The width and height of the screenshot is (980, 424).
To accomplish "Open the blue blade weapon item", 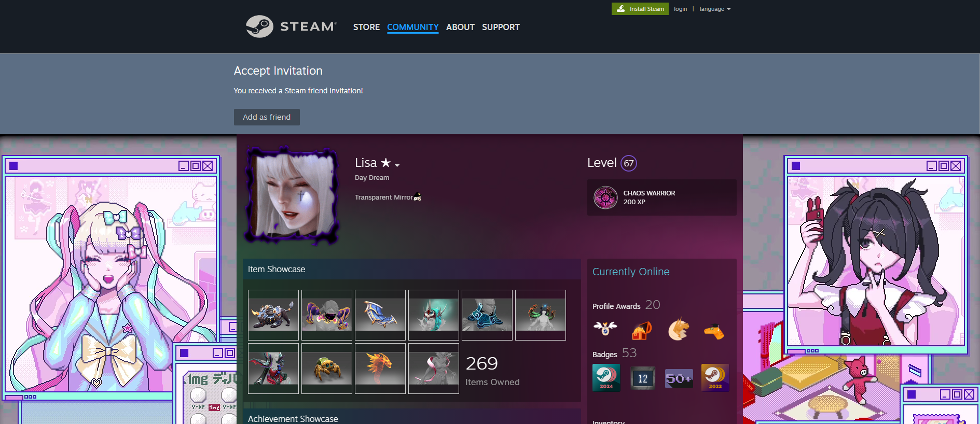I will [380, 315].
